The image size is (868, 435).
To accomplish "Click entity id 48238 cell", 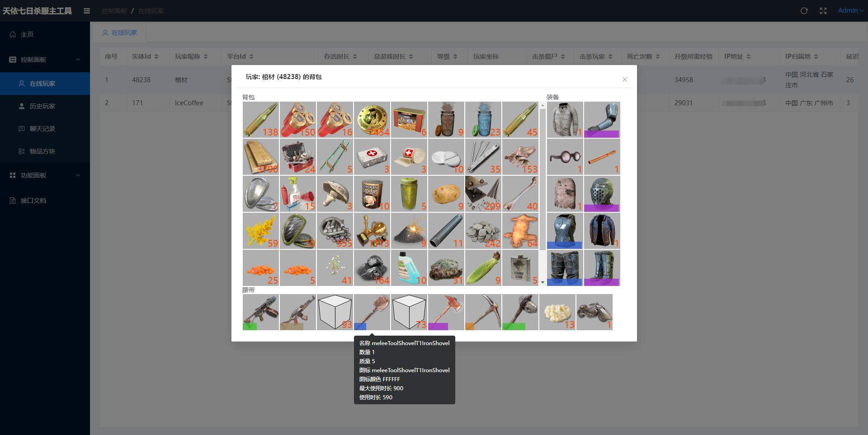I will coord(141,80).
